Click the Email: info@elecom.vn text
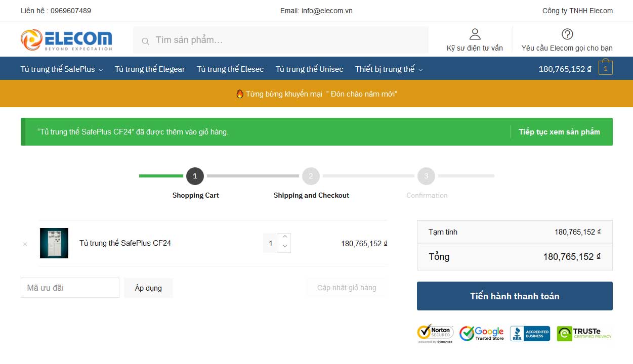This screenshot has height=364, width=633. pyautogui.click(x=316, y=11)
